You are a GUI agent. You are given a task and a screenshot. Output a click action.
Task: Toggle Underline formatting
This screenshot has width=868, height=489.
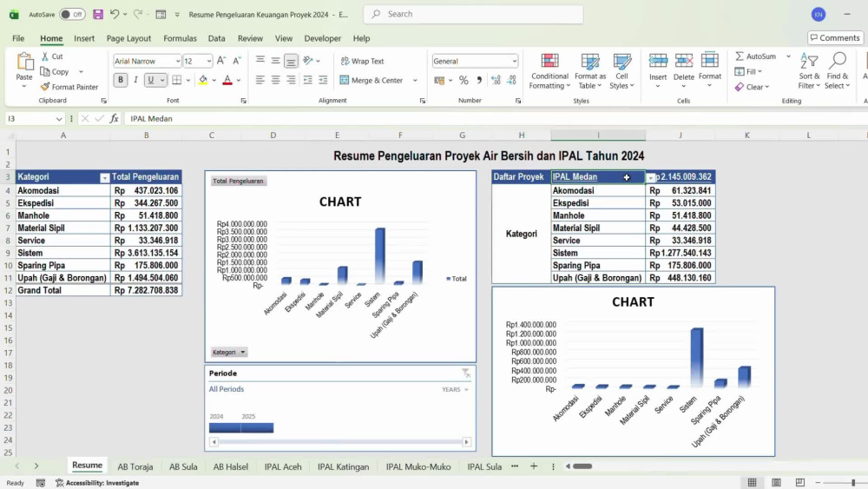[150, 80]
